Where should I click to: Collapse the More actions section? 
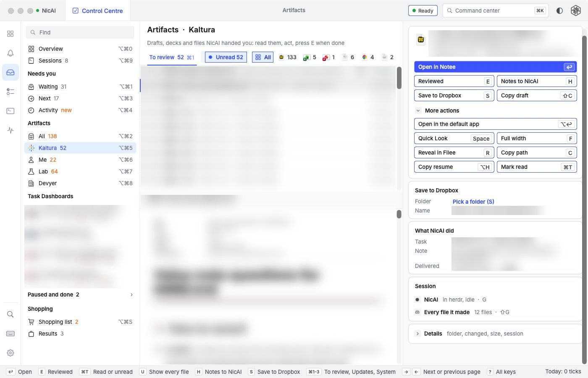(418, 110)
